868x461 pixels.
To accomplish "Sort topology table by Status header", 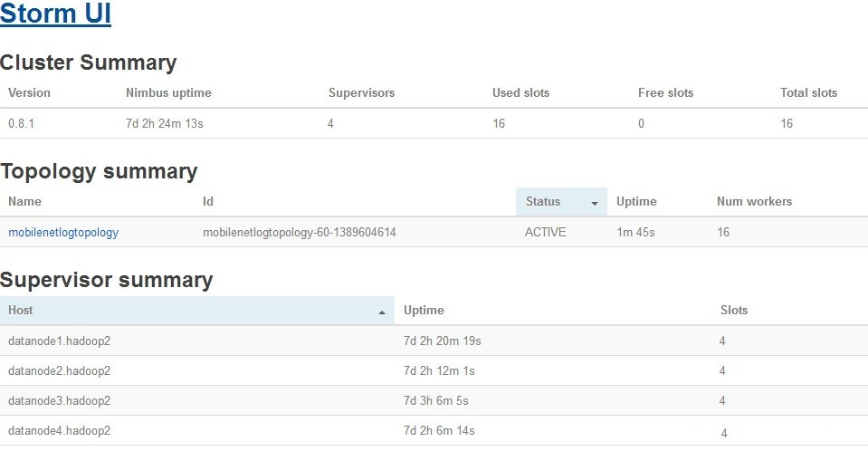I will [543, 201].
